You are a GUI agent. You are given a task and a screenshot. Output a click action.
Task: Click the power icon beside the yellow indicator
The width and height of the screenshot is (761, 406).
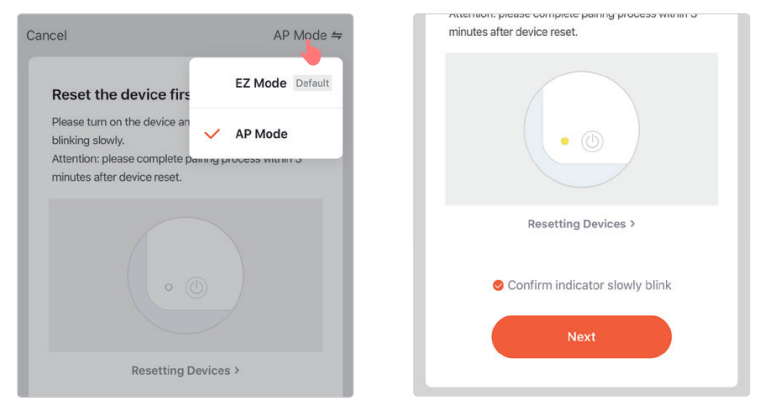click(593, 141)
